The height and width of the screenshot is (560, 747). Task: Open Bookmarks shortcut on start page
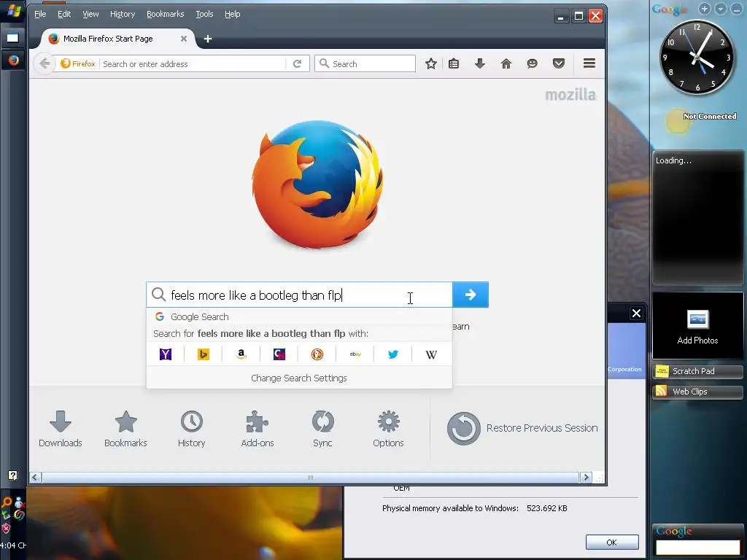coord(125,429)
